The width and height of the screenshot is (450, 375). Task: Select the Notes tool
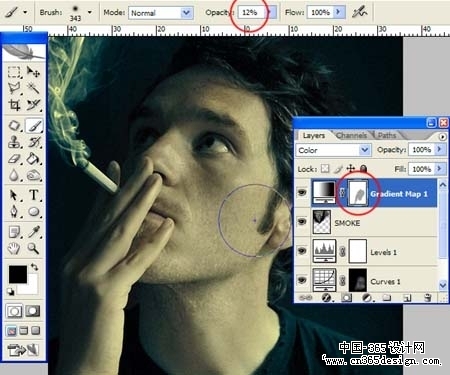pos(14,232)
